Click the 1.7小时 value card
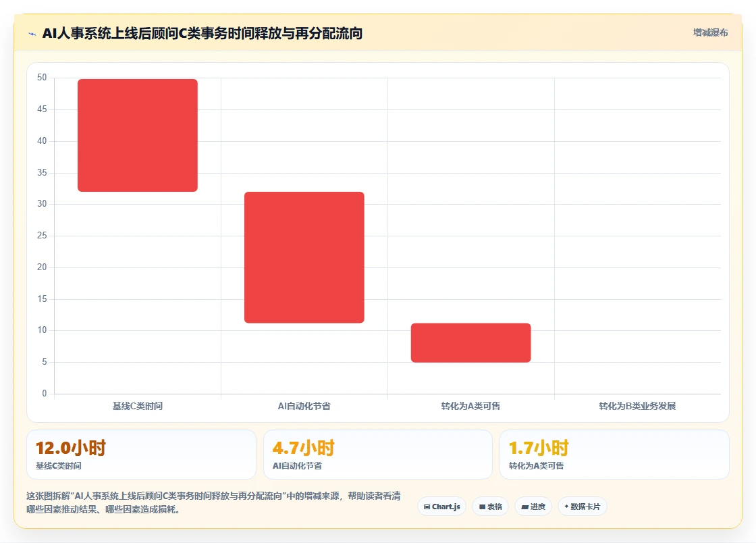Viewport: 756px width, 543px height. [x=614, y=455]
